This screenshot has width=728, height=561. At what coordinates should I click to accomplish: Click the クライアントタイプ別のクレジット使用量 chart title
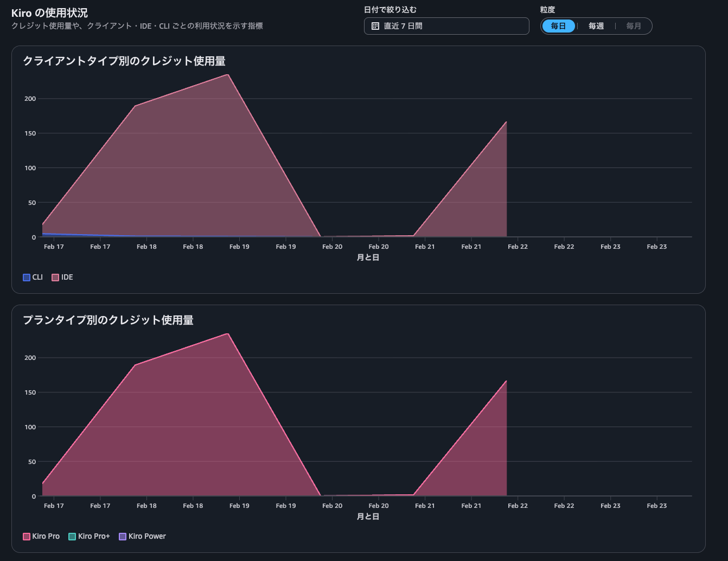pos(124,61)
